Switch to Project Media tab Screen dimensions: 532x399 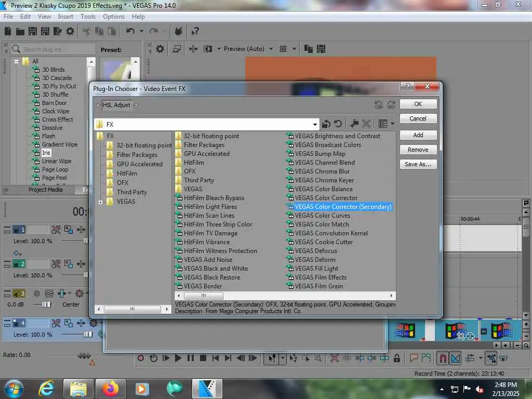(x=46, y=190)
